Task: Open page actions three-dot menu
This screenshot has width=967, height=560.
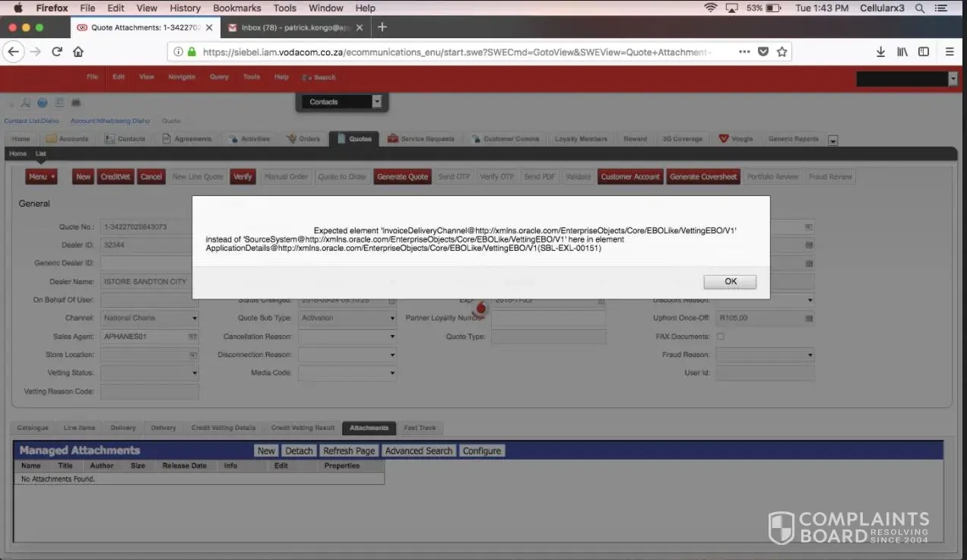Action: 744,52
